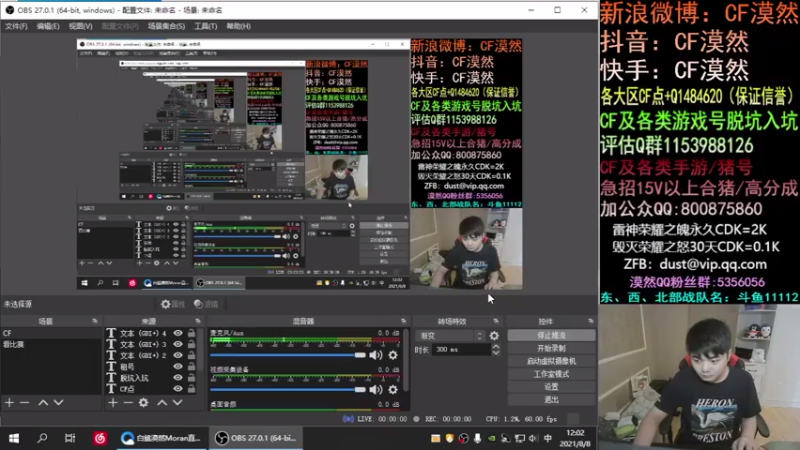Open 设置 from the controls panel
Image resolution: width=800 pixels, height=450 pixels.
click(552, 387)
